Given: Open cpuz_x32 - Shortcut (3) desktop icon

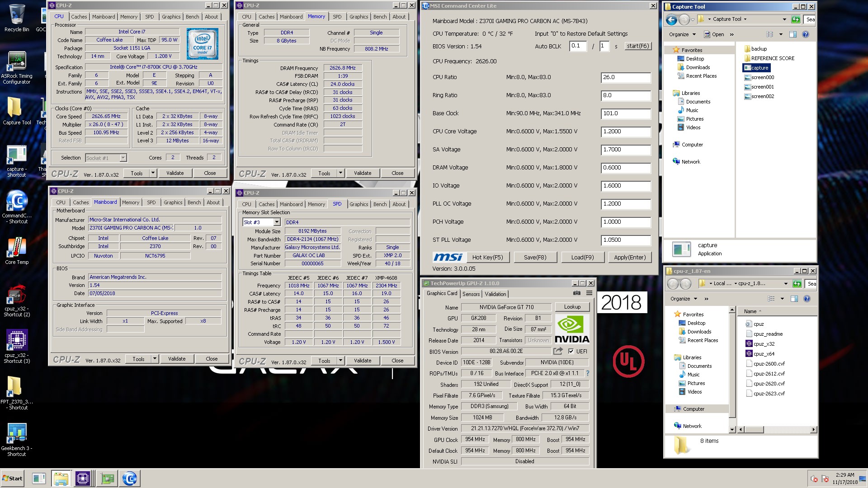Looking at the screenshot, I should tap(17, 347).
